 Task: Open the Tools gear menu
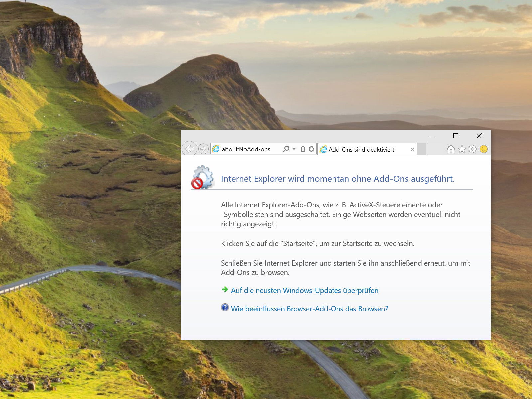tap(473, 149)
